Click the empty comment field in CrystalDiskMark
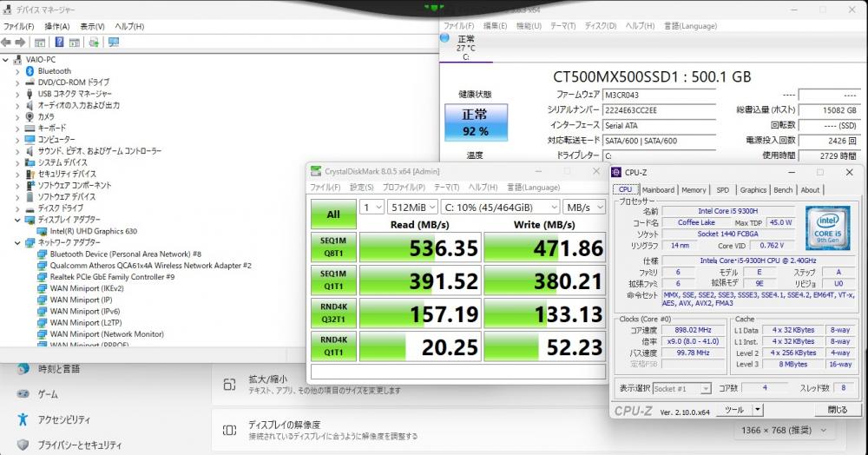 458,372
